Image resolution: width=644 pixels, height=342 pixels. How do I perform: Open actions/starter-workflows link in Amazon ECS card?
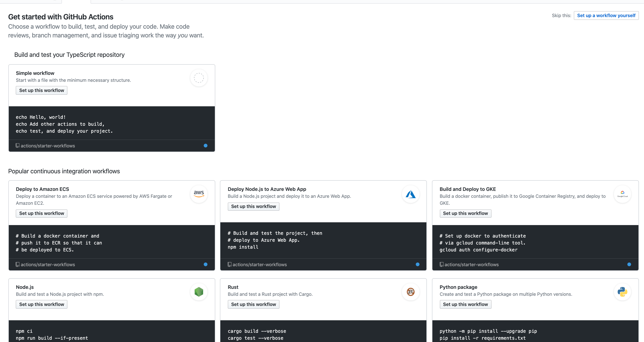coord(48,265)
